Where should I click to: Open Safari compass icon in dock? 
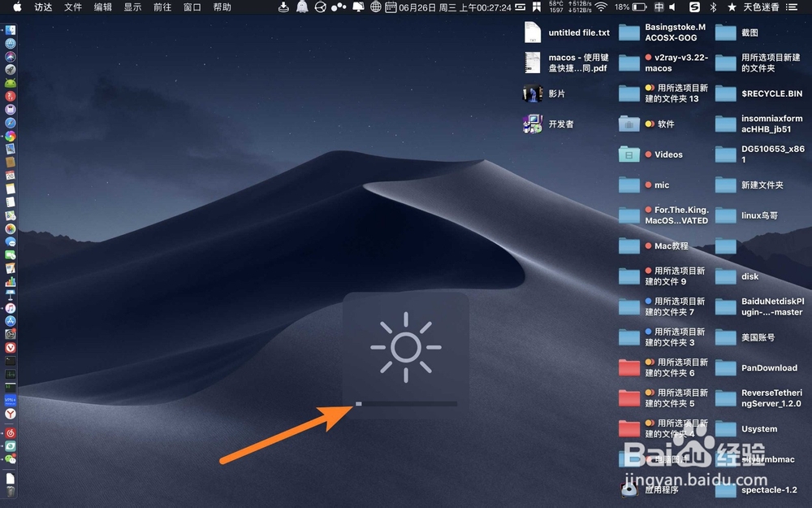(11, 123)
